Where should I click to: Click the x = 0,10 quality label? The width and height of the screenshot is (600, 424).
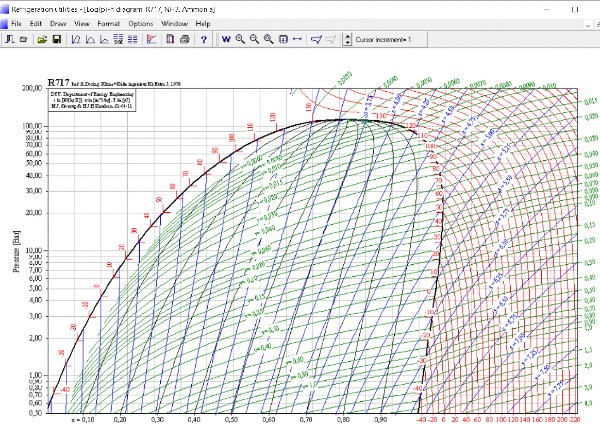coord(83,419)
